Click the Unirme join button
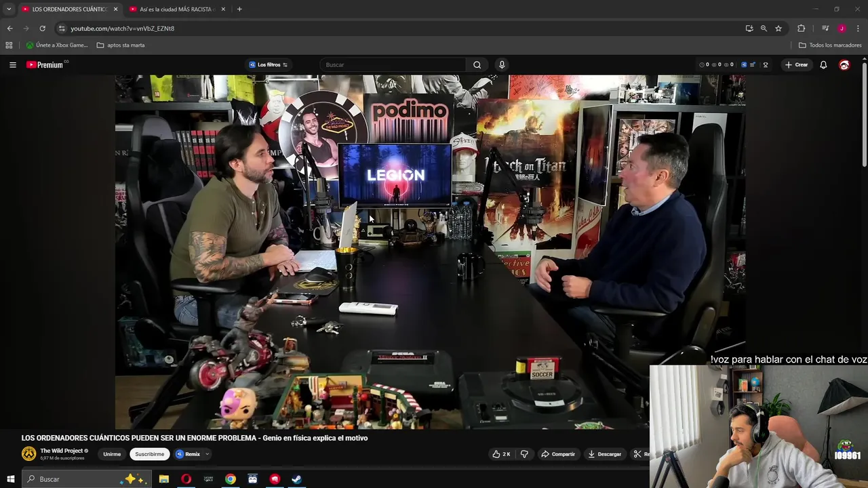The width and height of the screenshot is (868, 488). point(112,454)
